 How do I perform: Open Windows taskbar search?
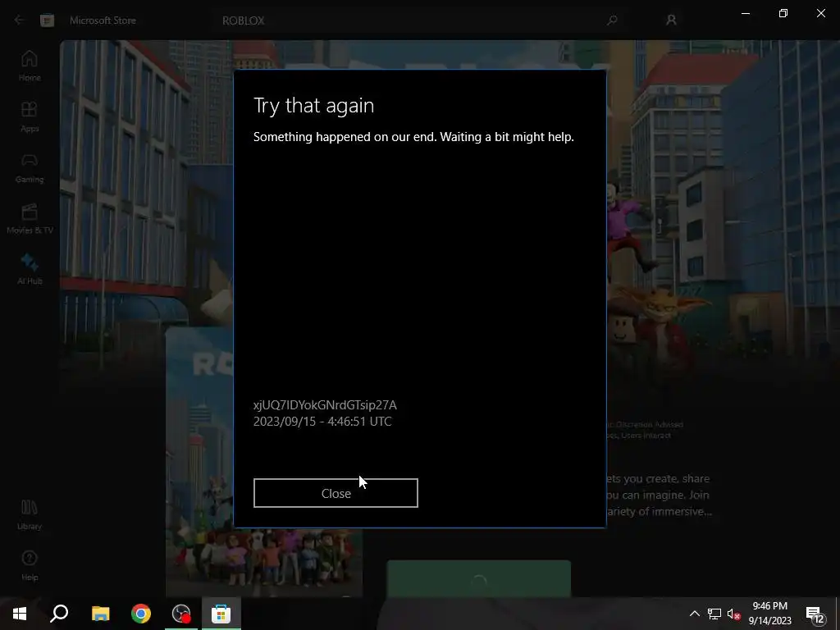pos(59,614)
